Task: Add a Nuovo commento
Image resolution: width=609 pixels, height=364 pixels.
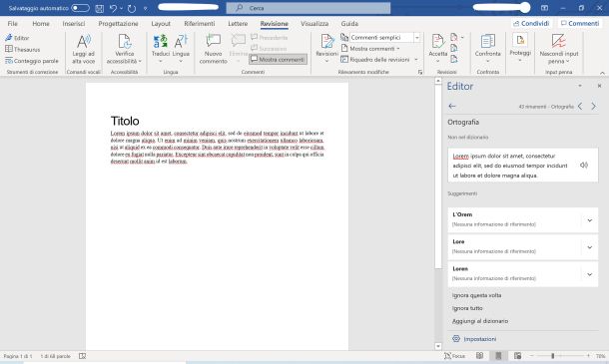Action: point(213,49)
